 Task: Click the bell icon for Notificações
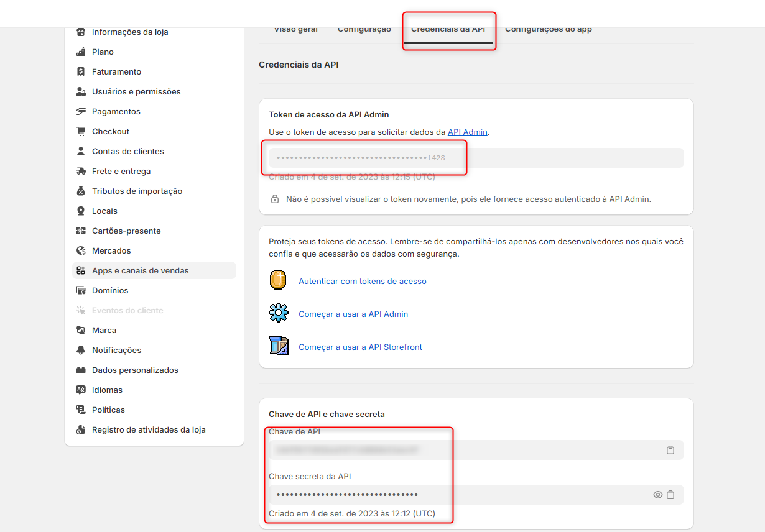click(81, 350)
